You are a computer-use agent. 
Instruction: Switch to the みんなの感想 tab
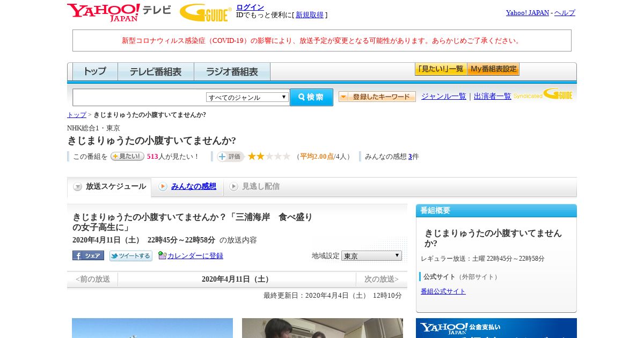187,186
